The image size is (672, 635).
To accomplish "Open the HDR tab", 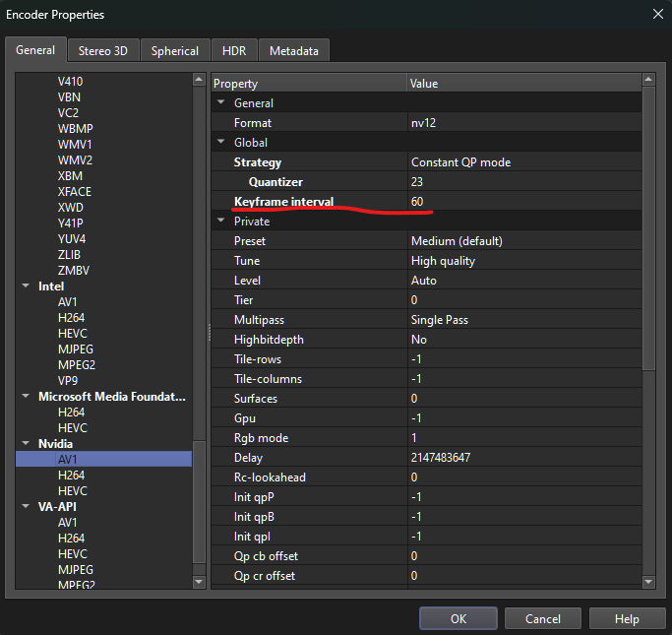I will (233, 50).
